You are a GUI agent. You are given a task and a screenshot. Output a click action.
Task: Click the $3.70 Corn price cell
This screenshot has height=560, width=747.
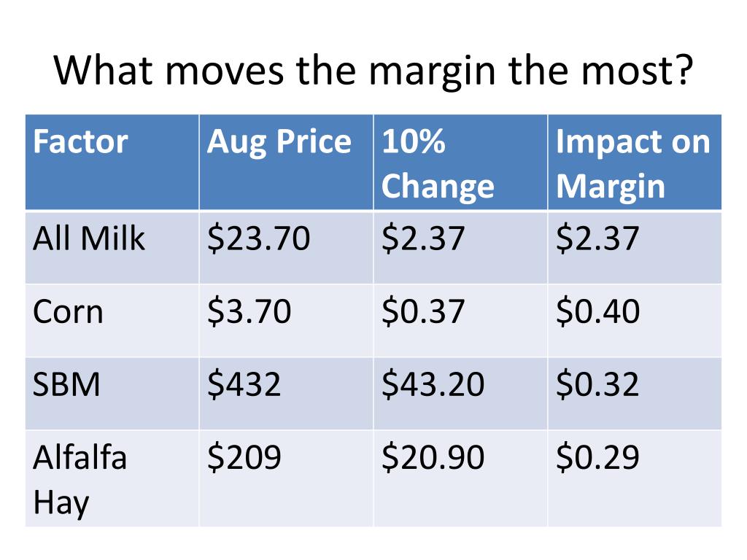(286, 321)
